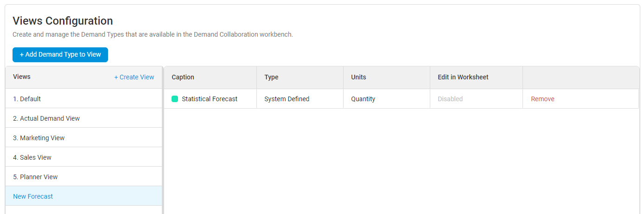Click the + Create View link

134,77
